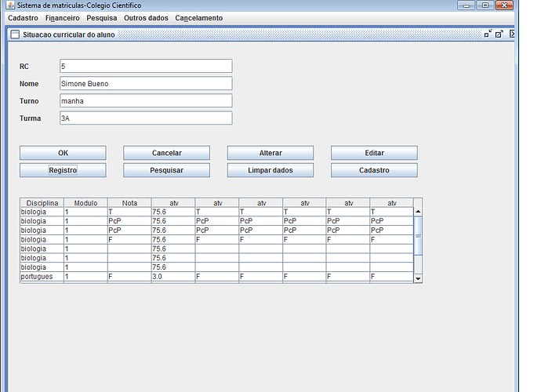The width and height of the screenshot is (541, 392).
Task: Click the Nota column header
Action: pos(129,203)
